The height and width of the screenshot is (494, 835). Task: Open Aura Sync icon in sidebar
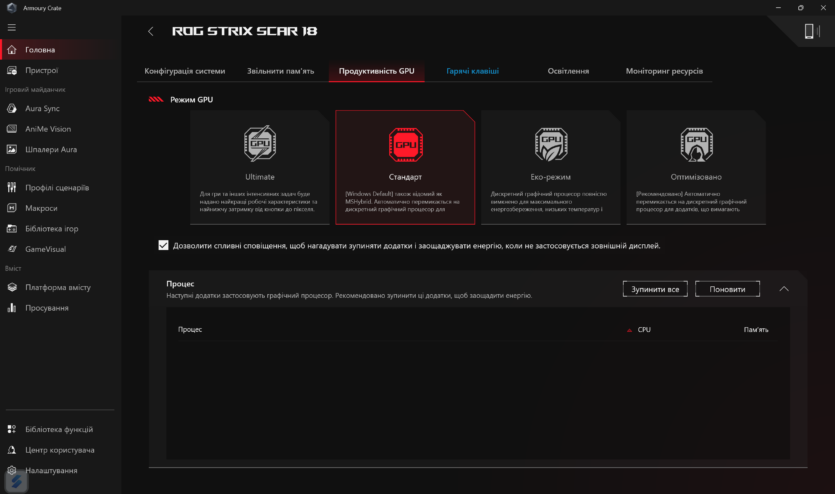tap(12, 109)
